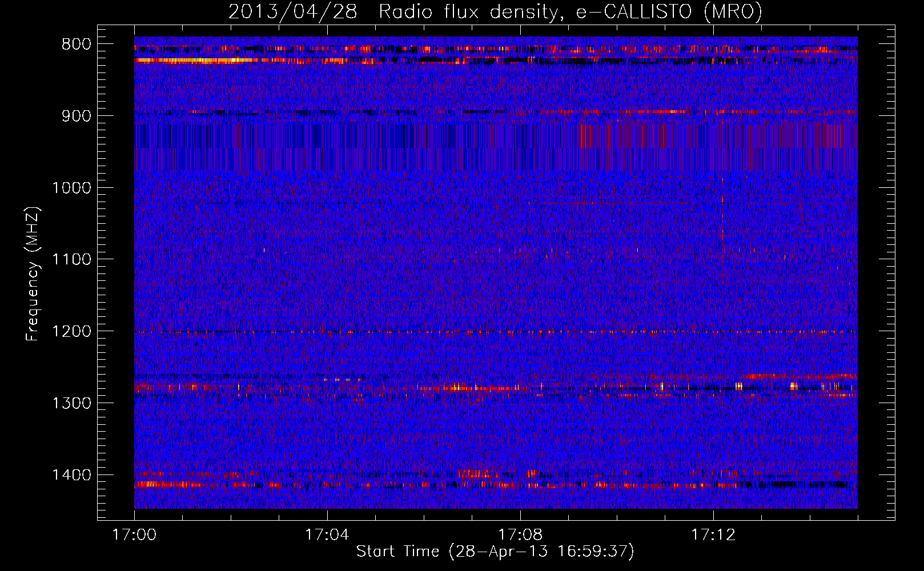This screenshot has width=924, height=571.
Task: Click the 17:04 time axis label
Action: tap(327, 535)
